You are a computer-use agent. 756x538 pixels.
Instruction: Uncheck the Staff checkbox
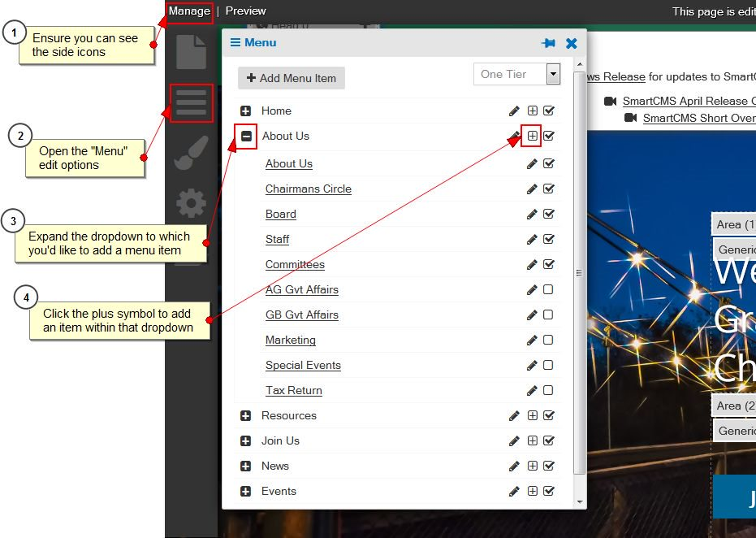coord(549,239)
